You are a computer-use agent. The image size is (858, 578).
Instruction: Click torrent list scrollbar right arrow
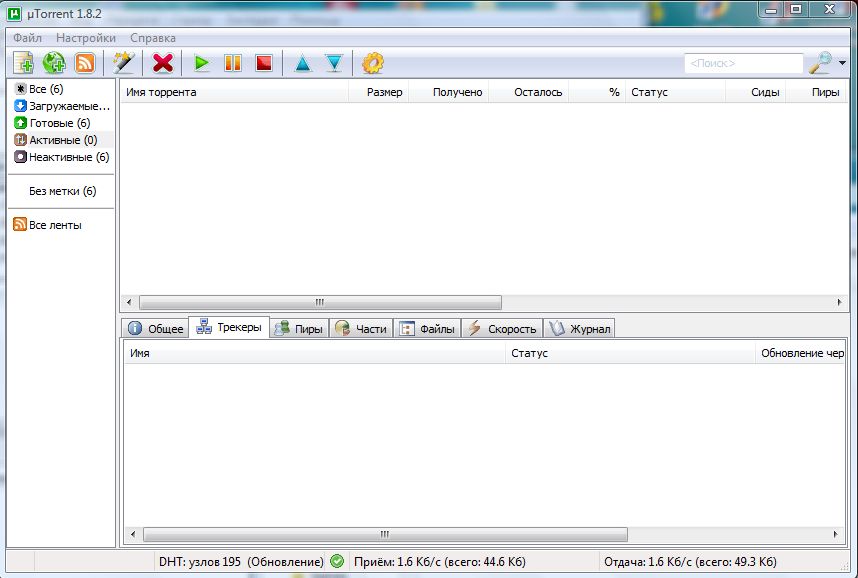pos(839,302)
